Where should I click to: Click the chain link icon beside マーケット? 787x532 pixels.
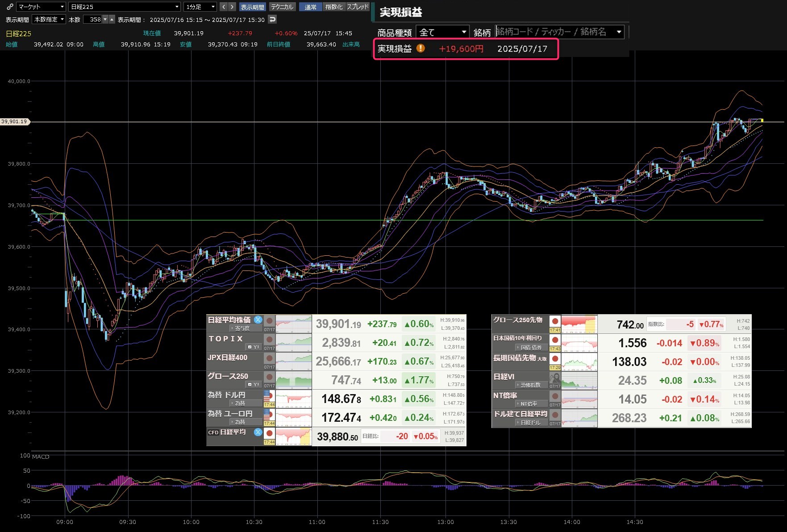click(10, 7)
